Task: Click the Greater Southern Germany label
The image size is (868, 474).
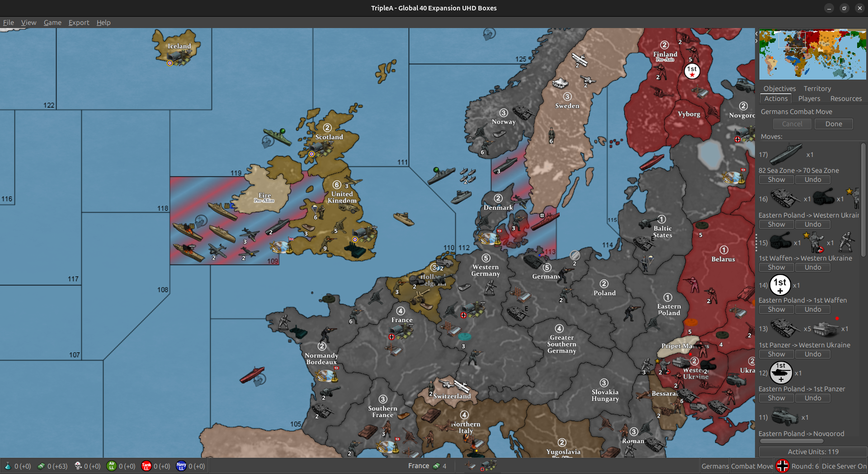Action: (562, 344)
